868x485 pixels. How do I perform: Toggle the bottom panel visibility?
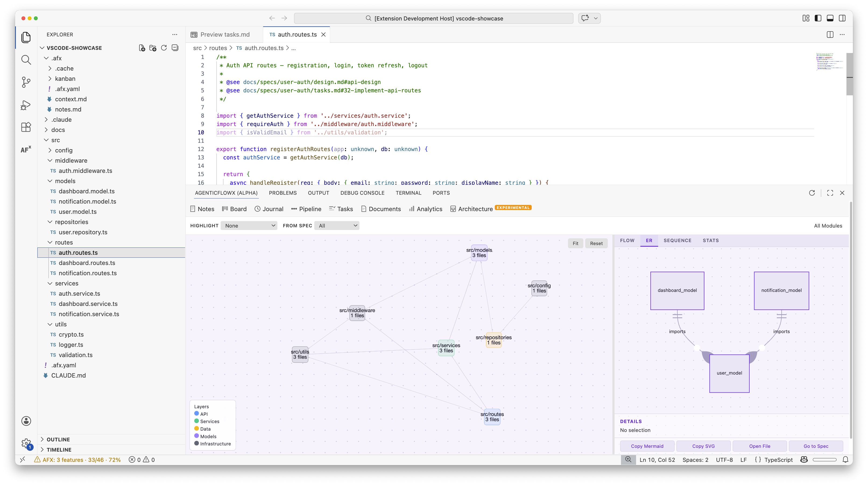830,18
